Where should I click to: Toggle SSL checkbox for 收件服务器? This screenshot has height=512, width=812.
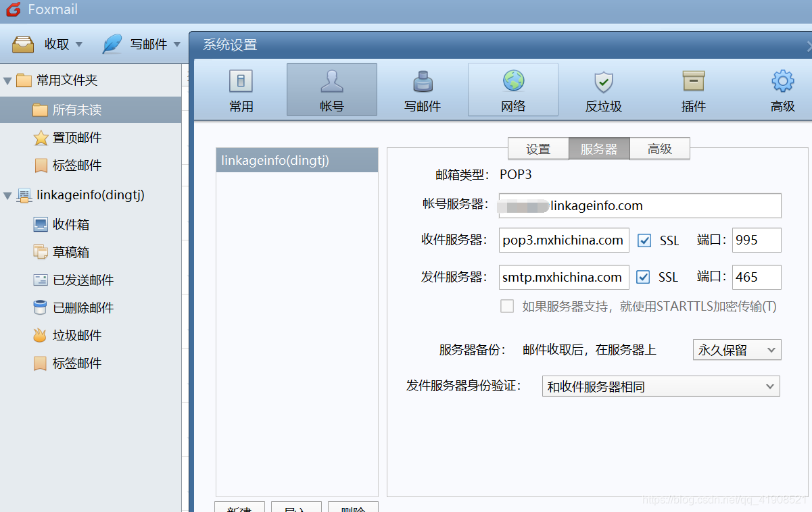pyautogui.click(x=644, y=240)
